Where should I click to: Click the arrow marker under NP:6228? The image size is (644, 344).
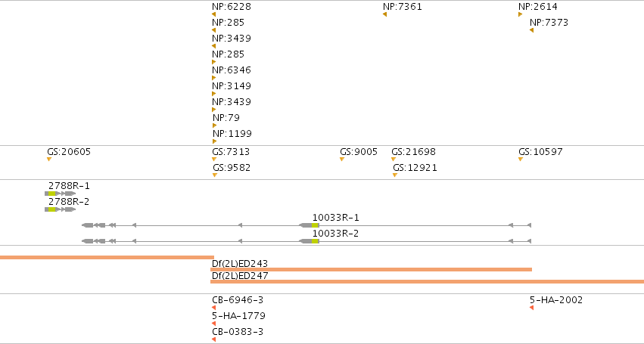click(x=213, y=14)
